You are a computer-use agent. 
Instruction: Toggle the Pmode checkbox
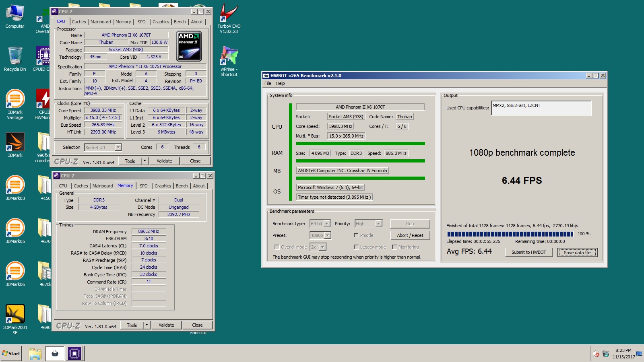(356, 235)
